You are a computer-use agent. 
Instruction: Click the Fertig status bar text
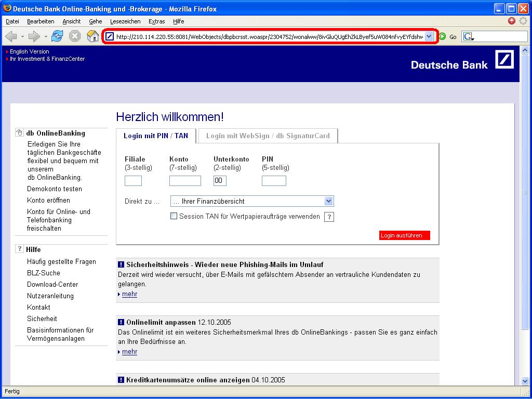(x=12, y=392)
